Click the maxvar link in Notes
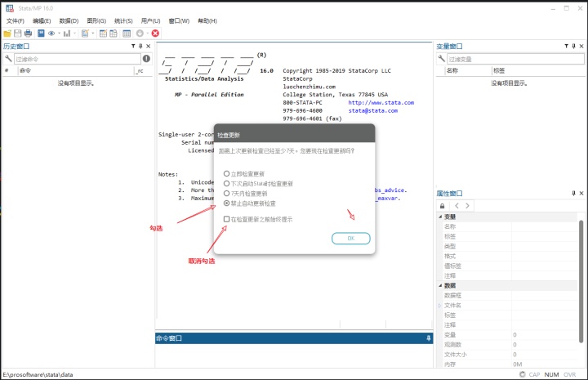 (386, 198)
